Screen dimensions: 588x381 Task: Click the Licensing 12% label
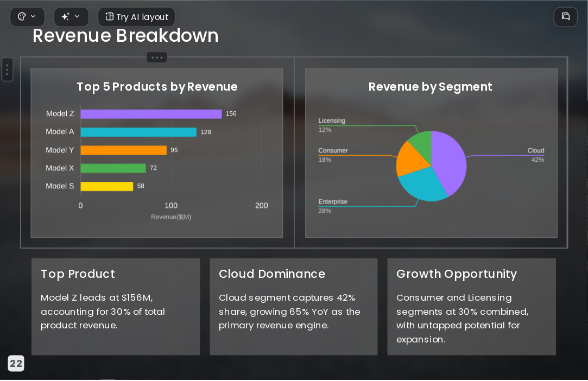click(332, 125)
